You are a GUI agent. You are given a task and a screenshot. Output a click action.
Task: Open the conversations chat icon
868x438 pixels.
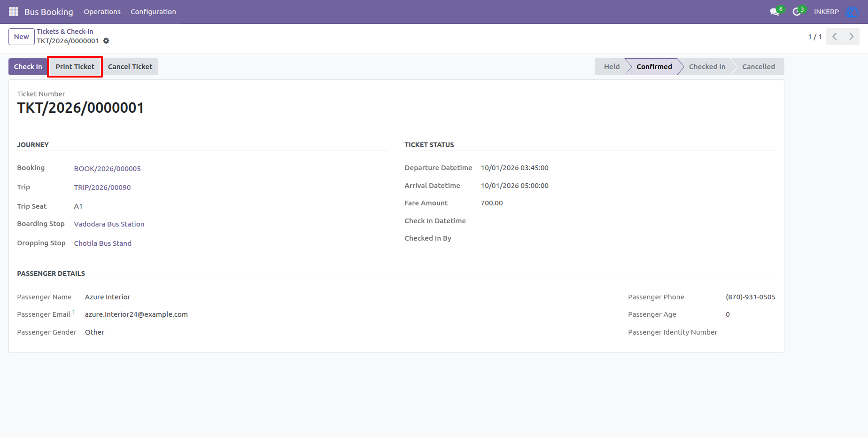pyautogui.click(x=775, y=12)
